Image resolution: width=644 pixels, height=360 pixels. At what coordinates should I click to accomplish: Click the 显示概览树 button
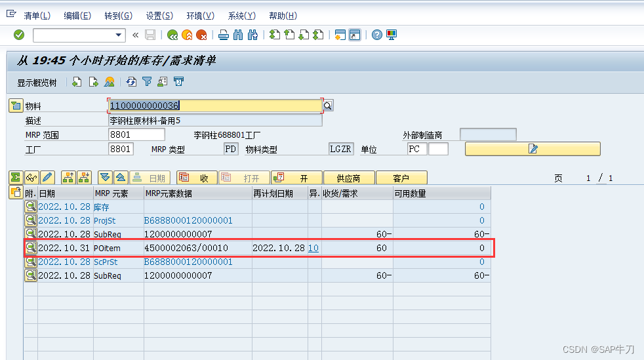tap(37, 83)
